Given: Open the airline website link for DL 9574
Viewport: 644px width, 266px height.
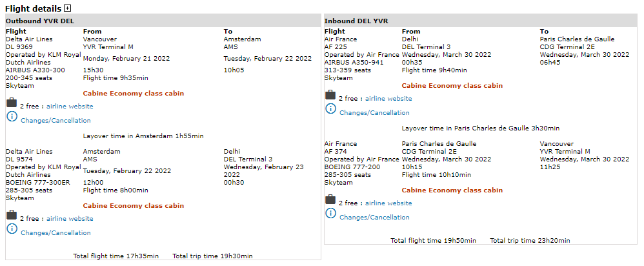Looking at the screenshot, I should click(70, 219).
